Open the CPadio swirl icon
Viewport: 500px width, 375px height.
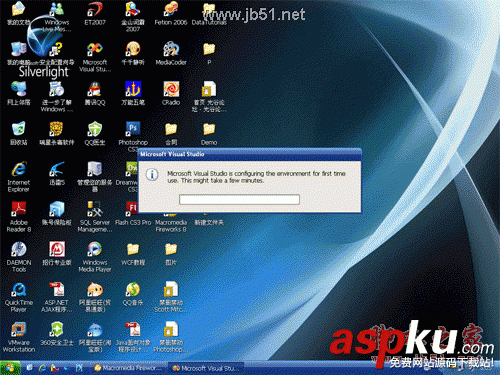tap(171, 89)
